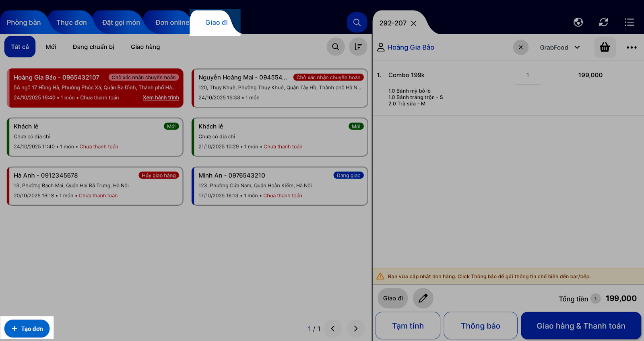This screenshot has width=644, height=341.
Task: Expand the GrabFood channel dropdown
Action: pos(560,48)
